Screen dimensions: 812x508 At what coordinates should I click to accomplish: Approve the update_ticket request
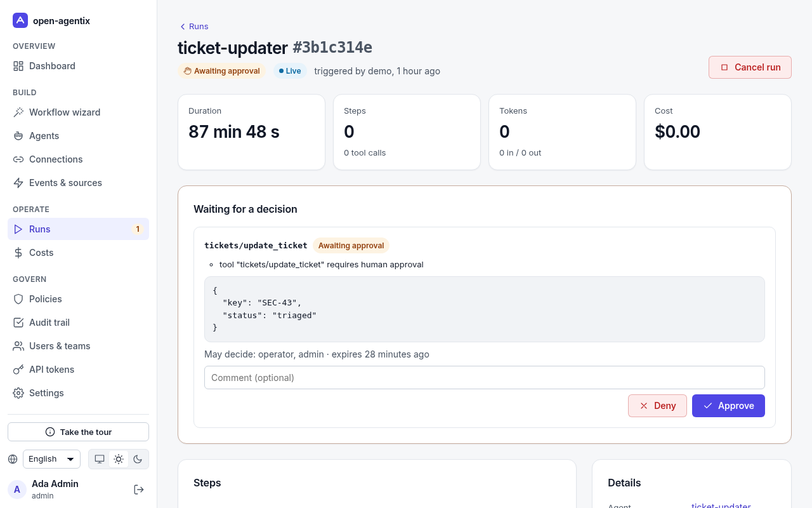(728, 406)
